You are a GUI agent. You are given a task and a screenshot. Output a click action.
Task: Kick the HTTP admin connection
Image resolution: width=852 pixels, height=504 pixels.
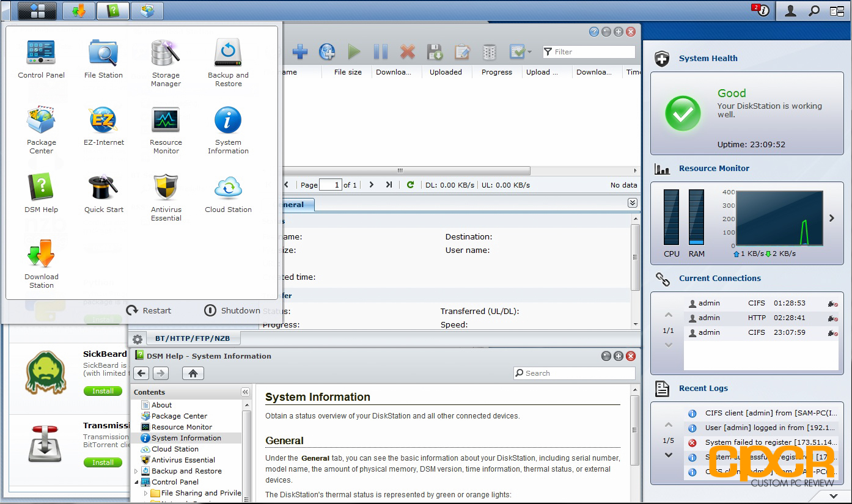832,318
